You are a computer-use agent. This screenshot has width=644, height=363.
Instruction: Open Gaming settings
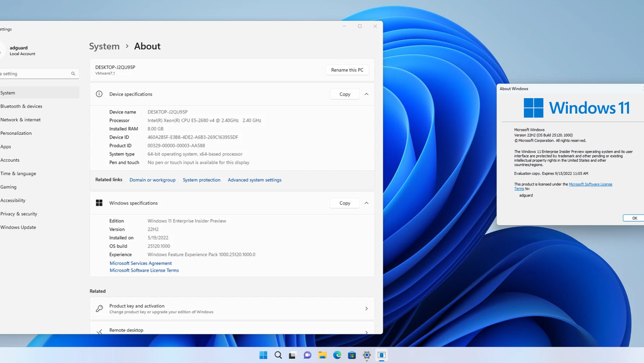[39, 187]
